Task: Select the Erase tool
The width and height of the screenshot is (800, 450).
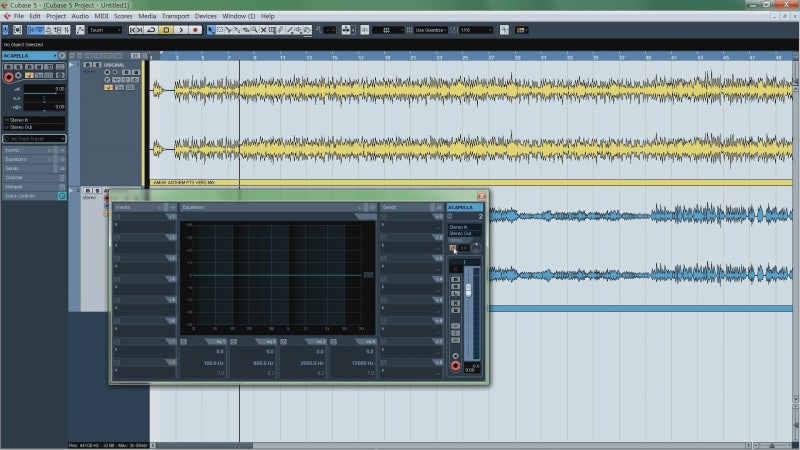Action: (246, 30)
